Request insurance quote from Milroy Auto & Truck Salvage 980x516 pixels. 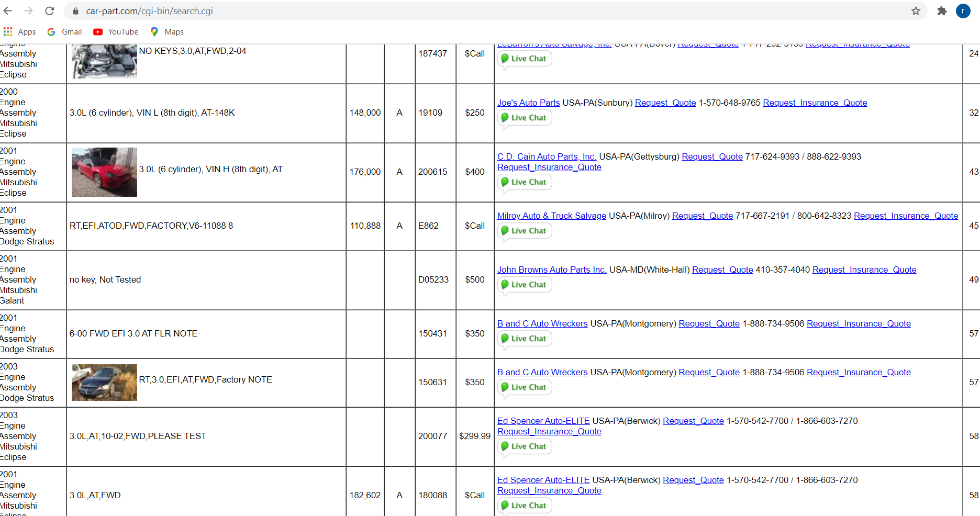(906, 216)
